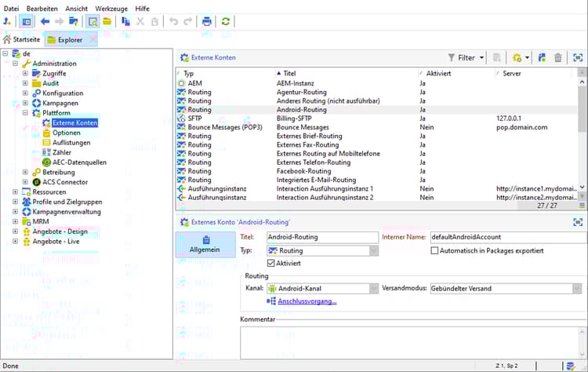Viewport: 588px width, 372px height.
Task: Click the printer icon in toolbar
Action: [x=207, y=21]
